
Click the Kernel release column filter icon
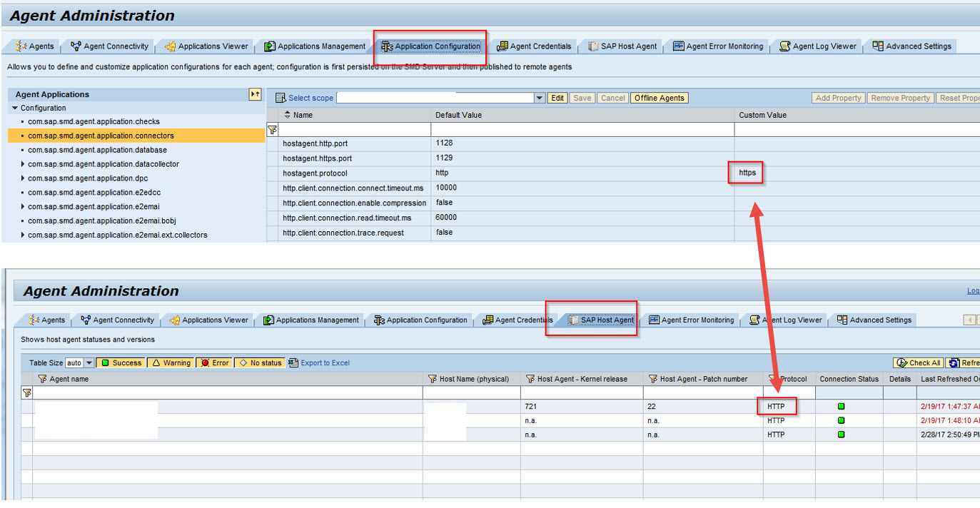pos(530,379)
